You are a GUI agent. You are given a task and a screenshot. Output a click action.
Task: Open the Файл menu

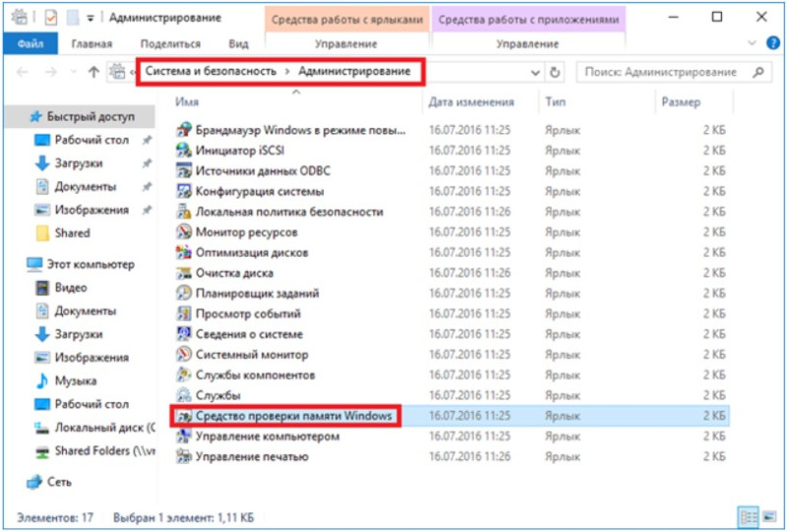(x=30, y=43)
